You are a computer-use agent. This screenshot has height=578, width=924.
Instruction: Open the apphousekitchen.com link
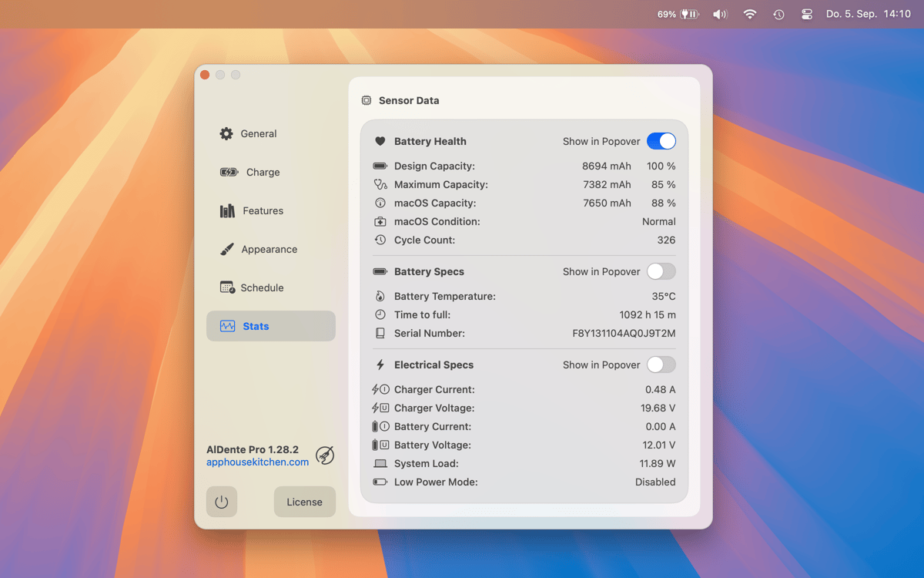(x=257, y=462)
